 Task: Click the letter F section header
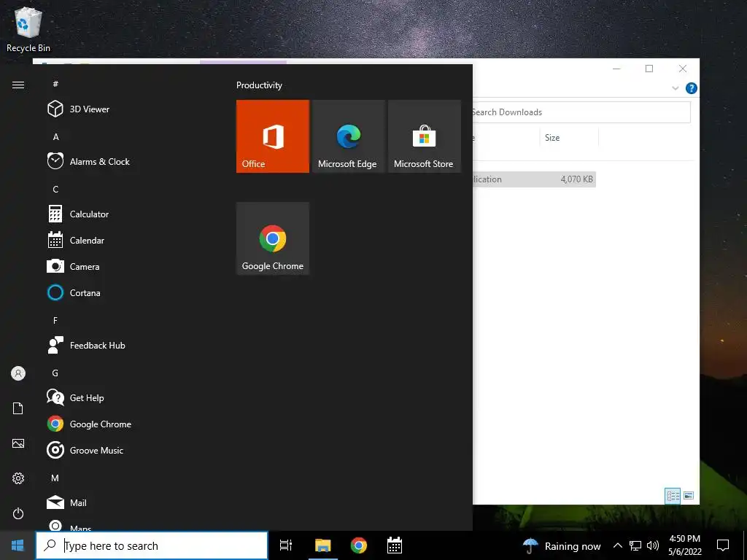55,321
